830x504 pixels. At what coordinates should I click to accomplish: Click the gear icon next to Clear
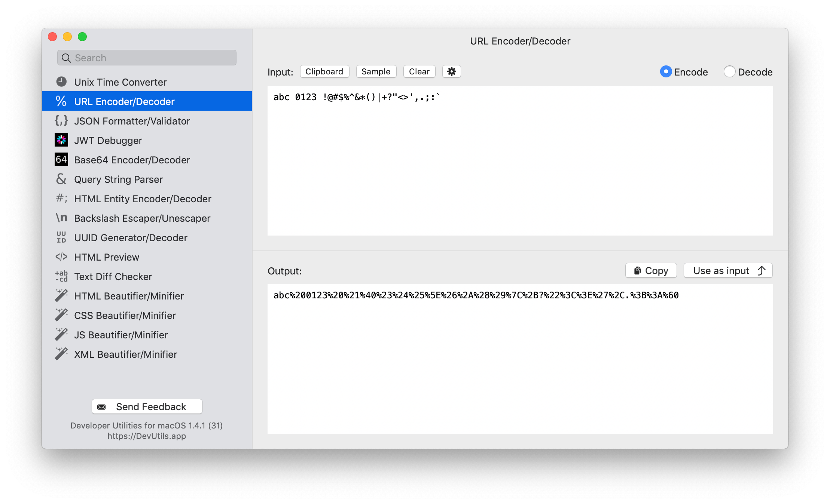click(452, 71)
